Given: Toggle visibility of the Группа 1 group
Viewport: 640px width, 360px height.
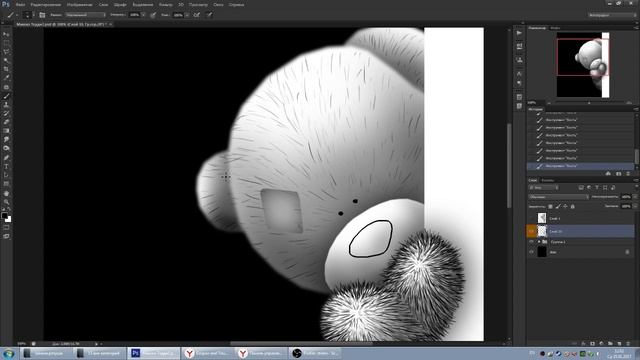Looking at the screenshot, I should pyautogui.click(x=531, y=242).
